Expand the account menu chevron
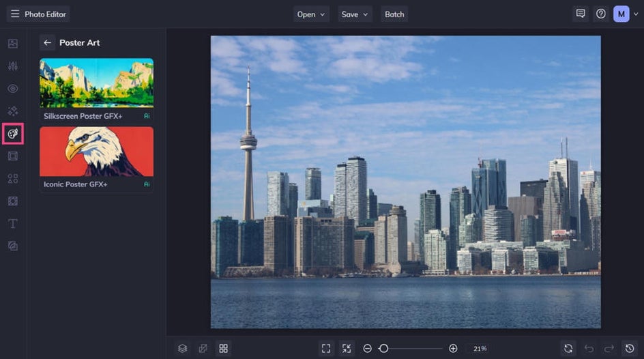Image resolution: width=644 pixels, height=359 pixels. tap(636, 14)
